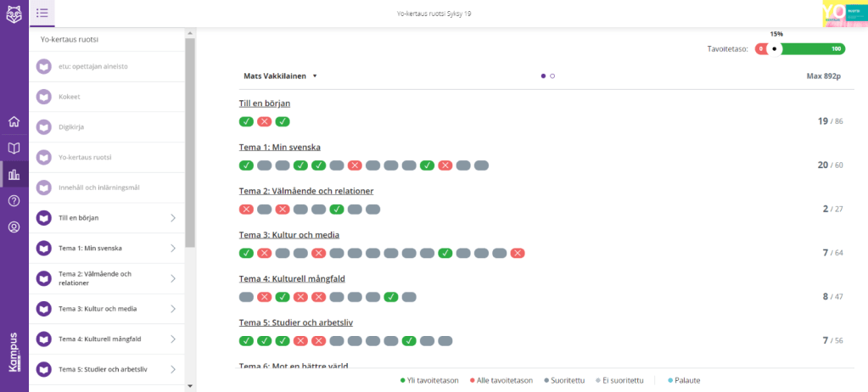
Task: Open the Mats Vakkilainen student dropdown
Action: [x=280, y=76]
